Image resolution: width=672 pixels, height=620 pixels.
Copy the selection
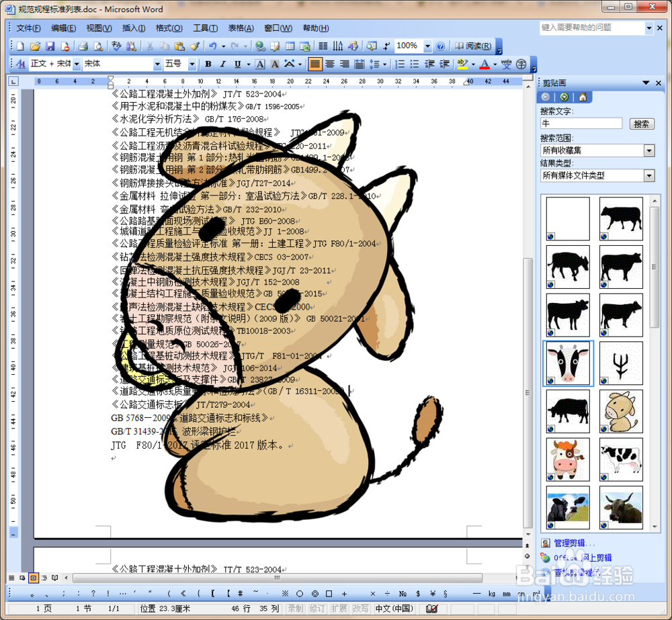pyautogui.click(x=165, y=46)
